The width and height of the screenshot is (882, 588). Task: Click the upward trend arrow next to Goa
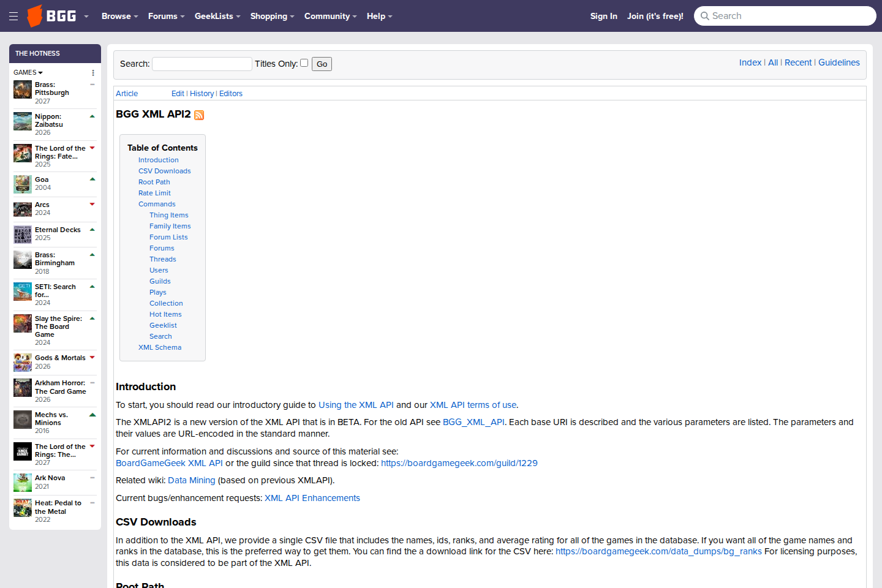[92, 179]
